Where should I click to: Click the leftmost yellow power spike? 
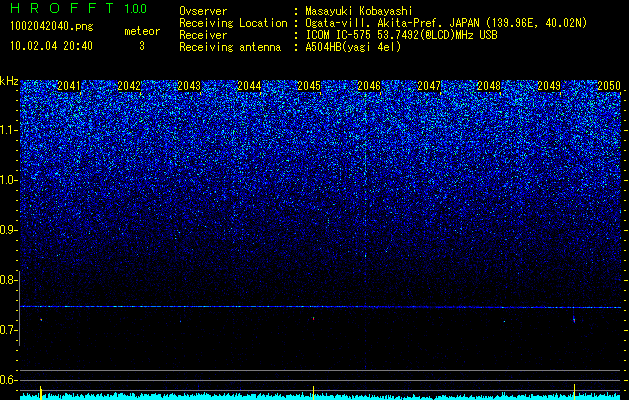41,392
